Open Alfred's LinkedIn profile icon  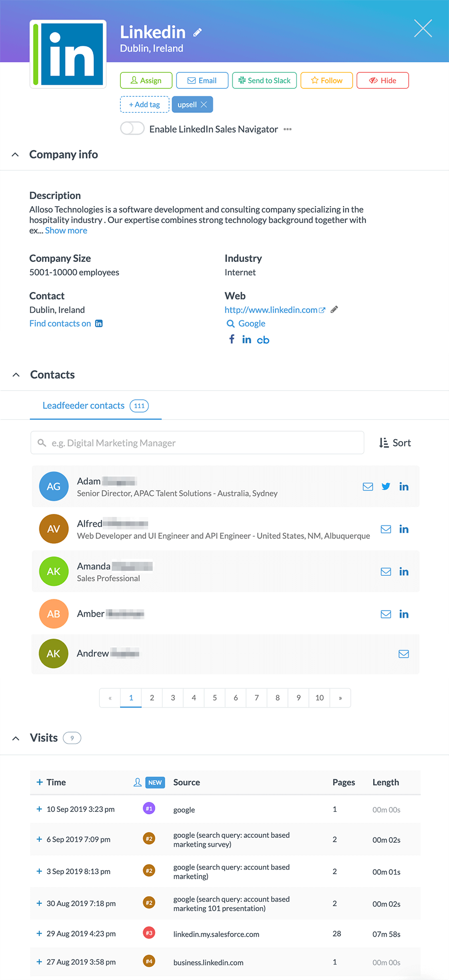pos(404,529)
